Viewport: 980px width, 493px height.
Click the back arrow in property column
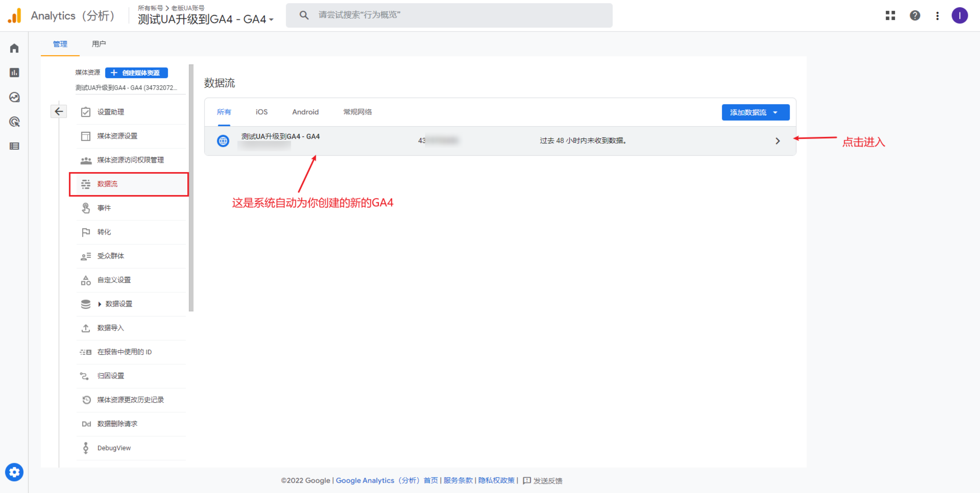pos(58,111)
